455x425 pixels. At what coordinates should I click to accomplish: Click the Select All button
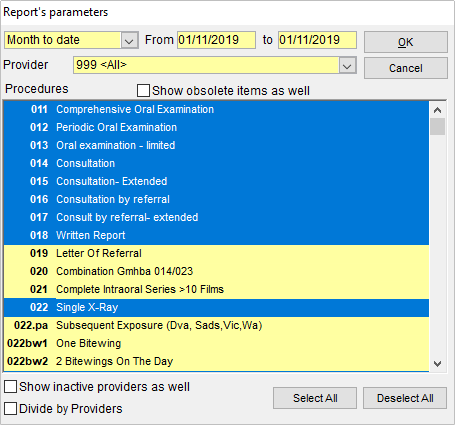click(315, 398)
